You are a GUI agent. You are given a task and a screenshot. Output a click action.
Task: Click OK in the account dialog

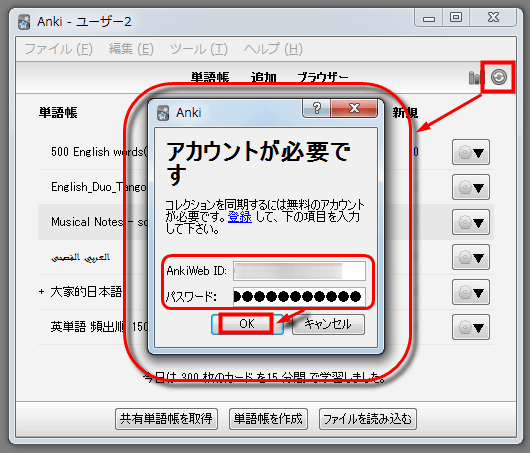(x=247, y=324)
